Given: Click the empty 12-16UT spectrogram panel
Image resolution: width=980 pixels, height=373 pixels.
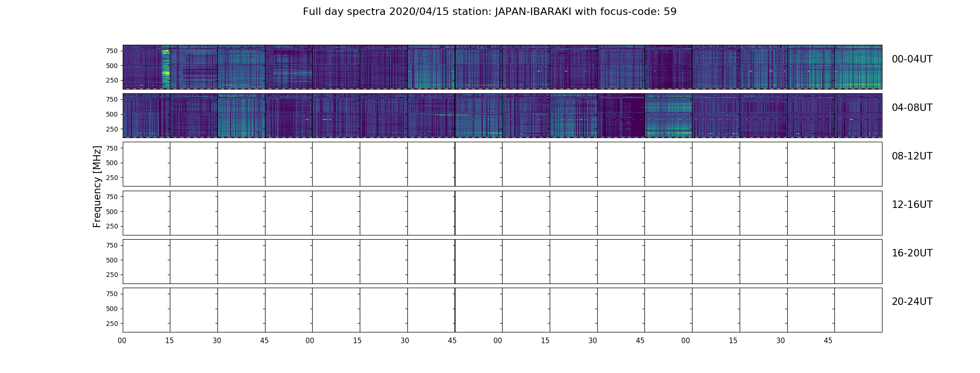Looking at the screenshot, I should click(502, 213).
